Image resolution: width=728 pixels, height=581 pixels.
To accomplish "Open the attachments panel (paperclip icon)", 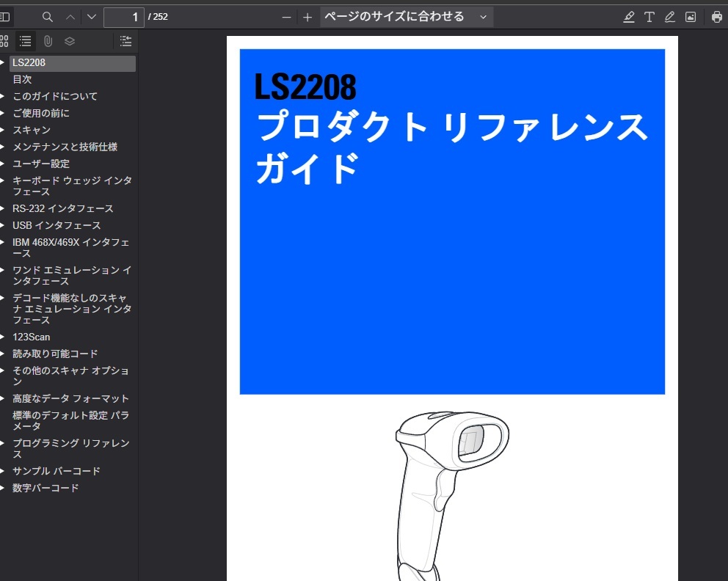I will (48, 41).
